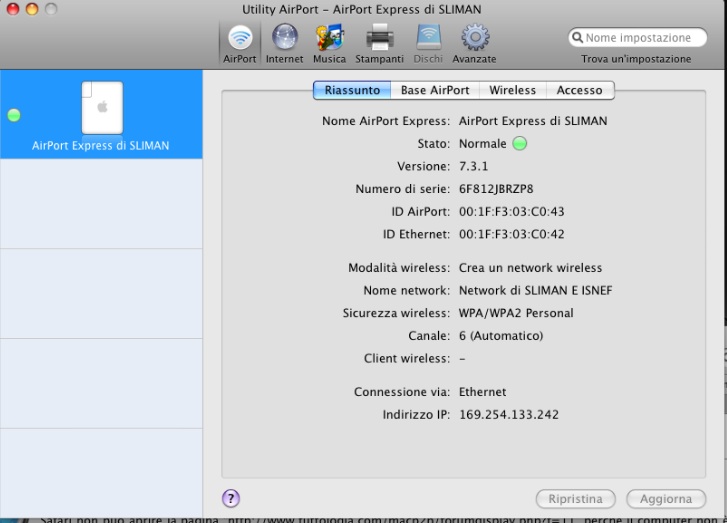The width and height of the screenshot is (727, 523).
Task: Click the ID AirPort value 00:1F:F3:03:C0:43
Action: (x=511, y=211)
